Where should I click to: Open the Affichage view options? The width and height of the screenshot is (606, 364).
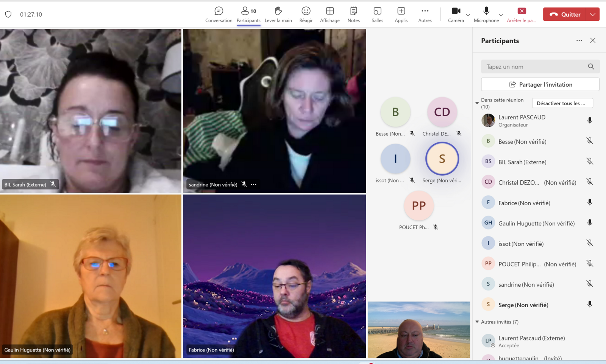pyautogui.click(x=330, y=14)
